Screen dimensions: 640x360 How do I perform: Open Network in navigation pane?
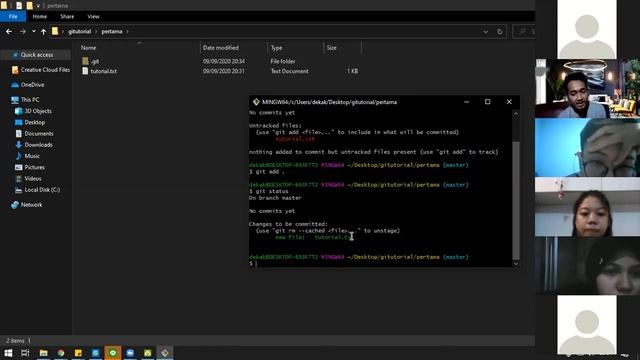pos(31,205)
